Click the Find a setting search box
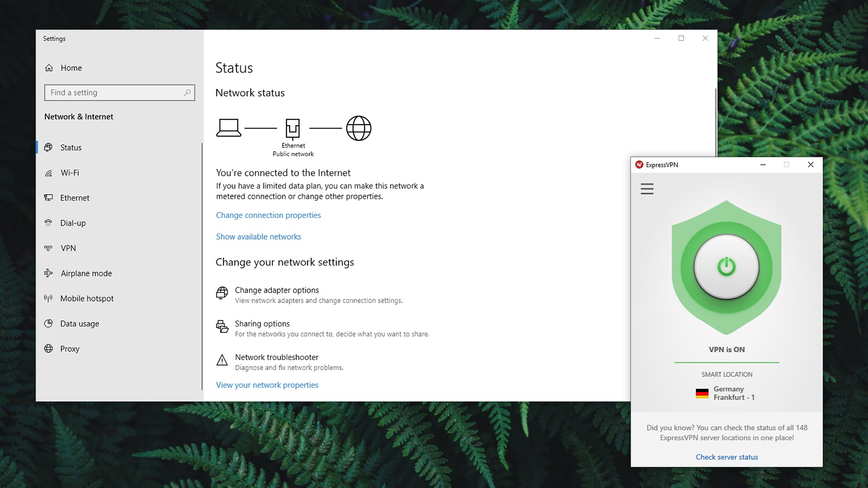This screenshot has height=488, width=868. coord(114,93)
